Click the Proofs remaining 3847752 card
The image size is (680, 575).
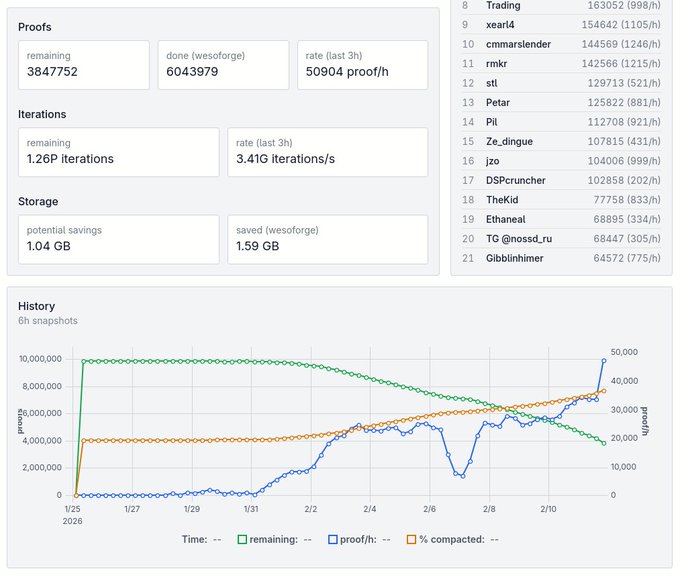click(x=83, y=65)
